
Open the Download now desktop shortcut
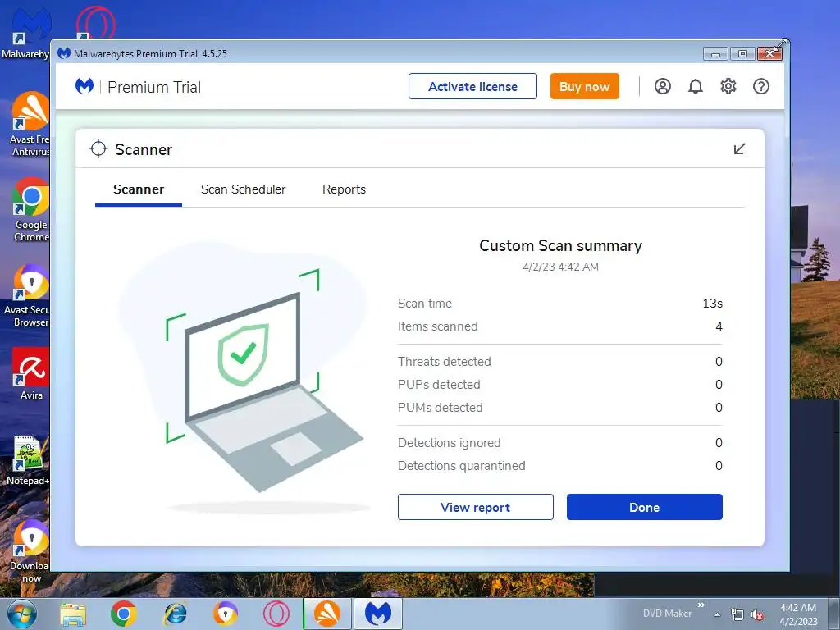click(30, 552)
